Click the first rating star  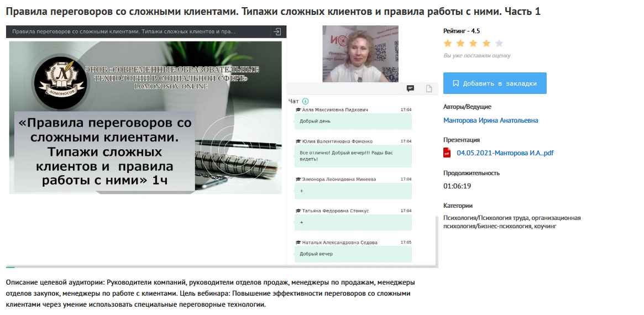448,43
